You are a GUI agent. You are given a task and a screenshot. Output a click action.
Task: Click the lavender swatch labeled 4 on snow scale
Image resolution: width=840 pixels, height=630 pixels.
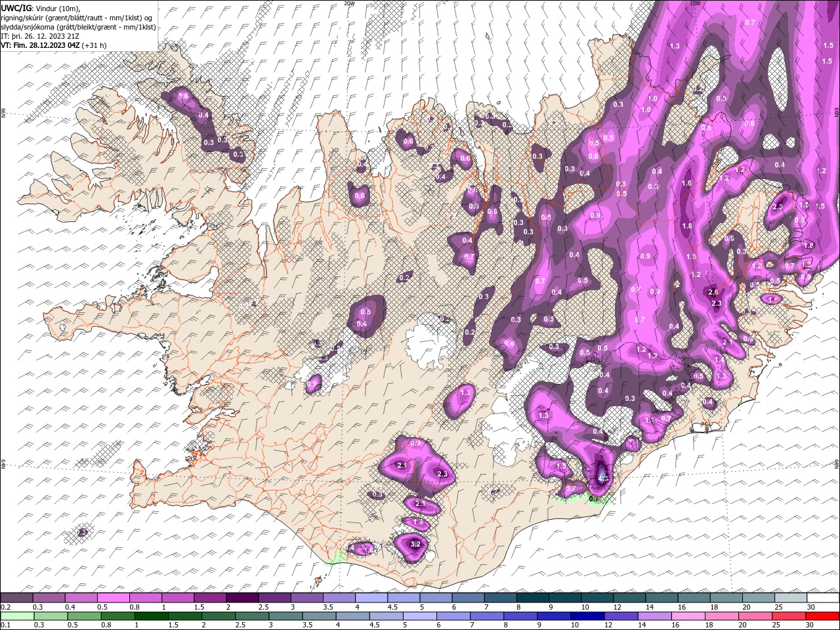tap(371, 597)
